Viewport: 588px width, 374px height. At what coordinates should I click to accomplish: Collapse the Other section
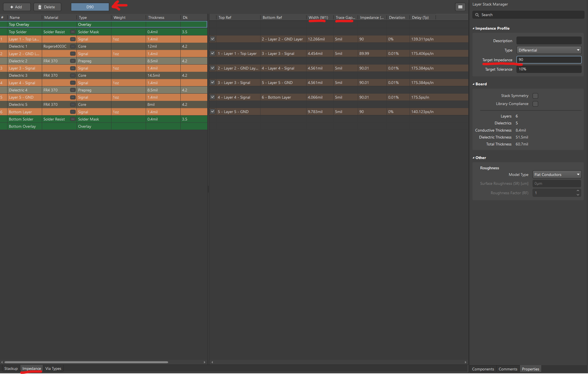tap(474, 158)
